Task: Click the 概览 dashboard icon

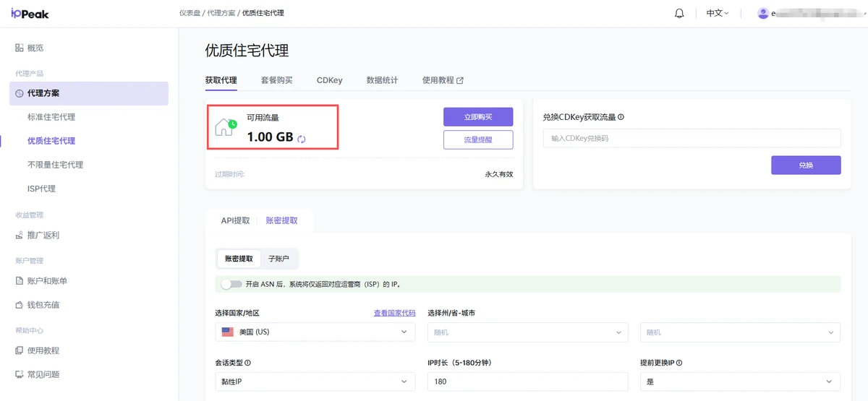Action: [x=20, y=48]
